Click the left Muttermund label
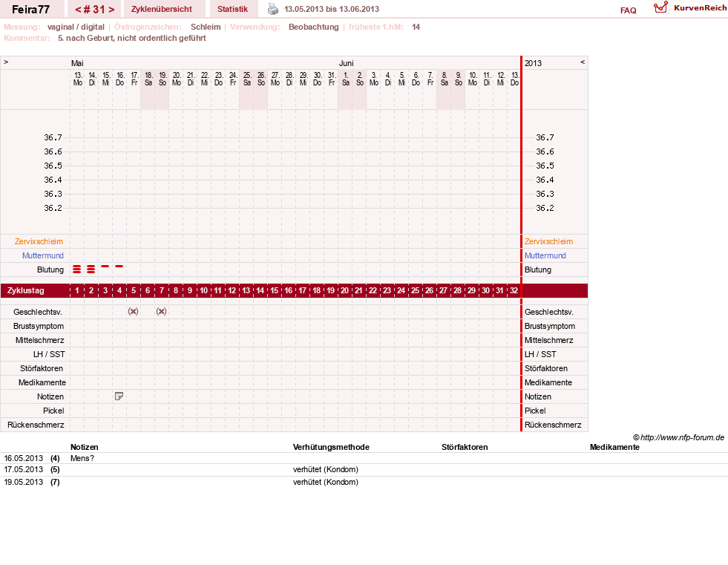 (43, 255)
